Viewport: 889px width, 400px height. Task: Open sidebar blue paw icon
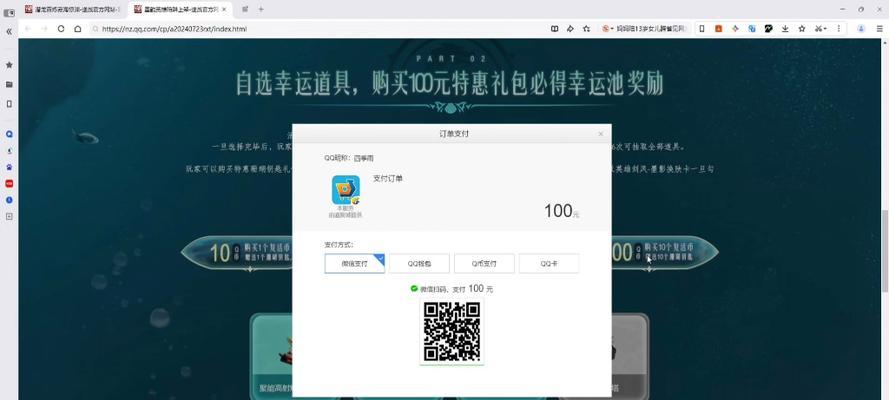pyautogui.click(x=9, y=167)
